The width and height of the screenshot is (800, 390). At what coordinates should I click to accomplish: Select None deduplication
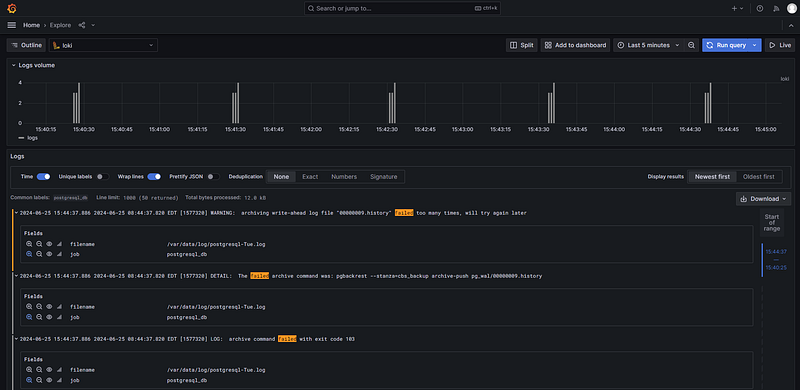point(281,177)
